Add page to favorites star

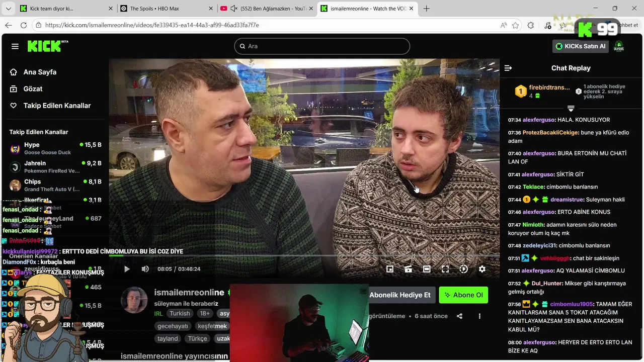point(515,25)
